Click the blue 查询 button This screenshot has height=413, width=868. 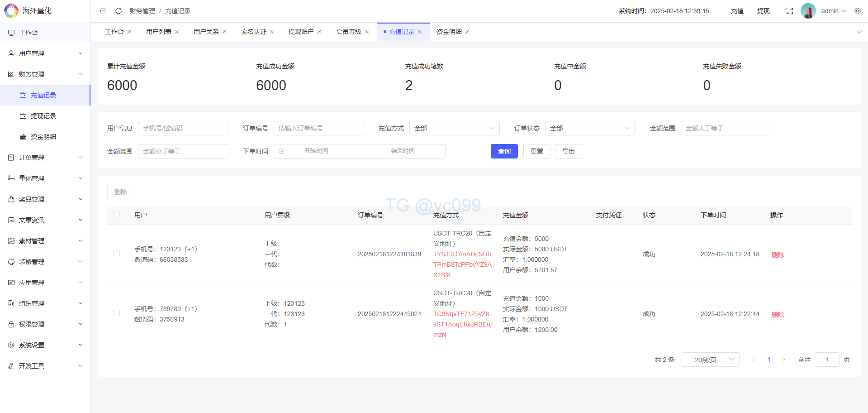[504, 151]
